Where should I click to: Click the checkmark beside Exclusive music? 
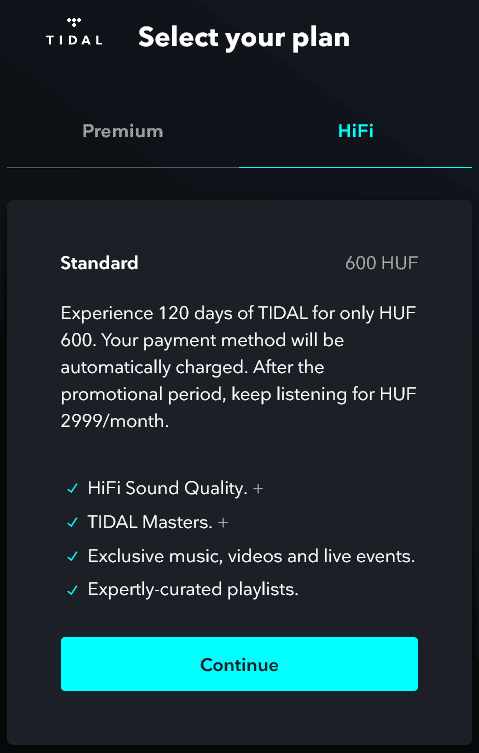tap(73, 557)
